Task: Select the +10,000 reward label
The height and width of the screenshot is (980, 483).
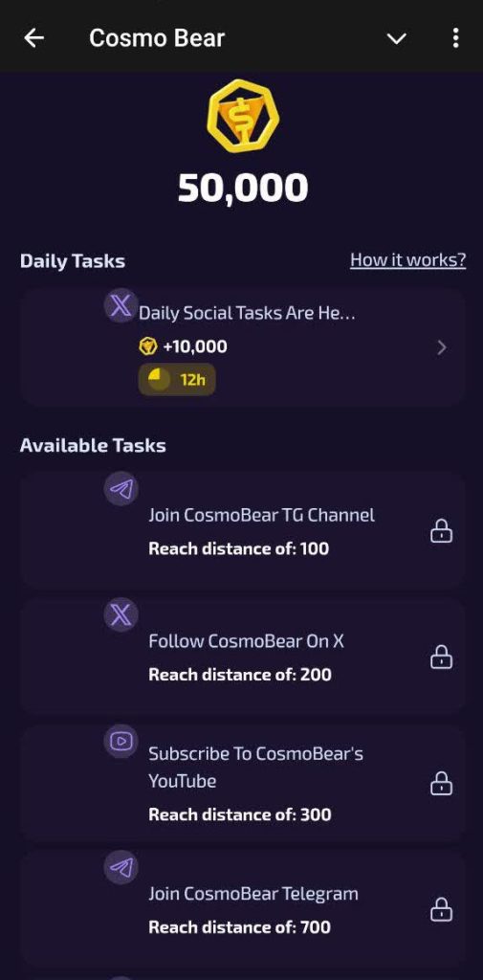Action: 183,346
